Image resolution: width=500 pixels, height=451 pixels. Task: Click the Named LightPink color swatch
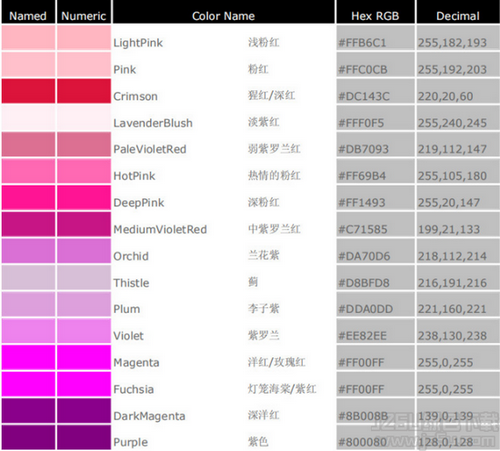28,38
